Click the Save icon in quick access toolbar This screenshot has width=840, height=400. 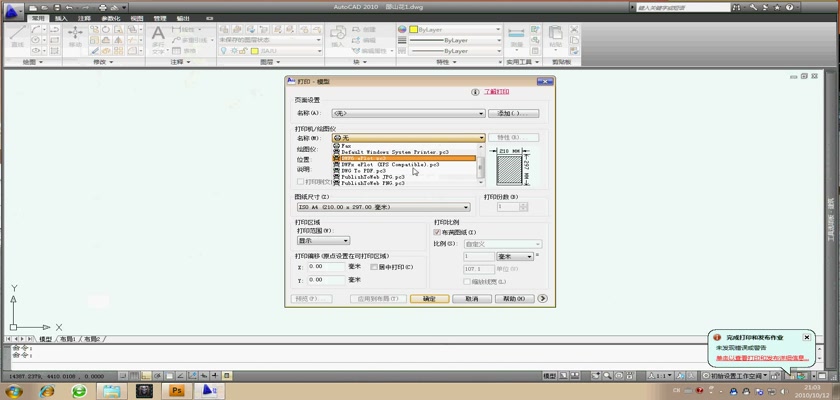57,8
